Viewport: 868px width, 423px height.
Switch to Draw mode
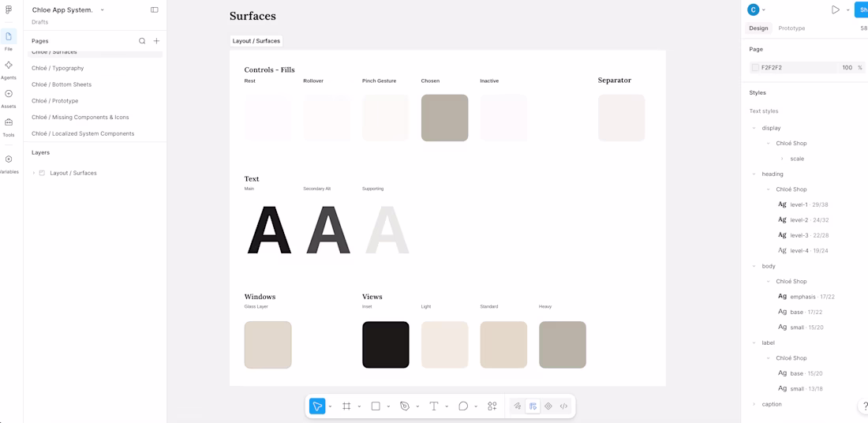coord(518,406)
